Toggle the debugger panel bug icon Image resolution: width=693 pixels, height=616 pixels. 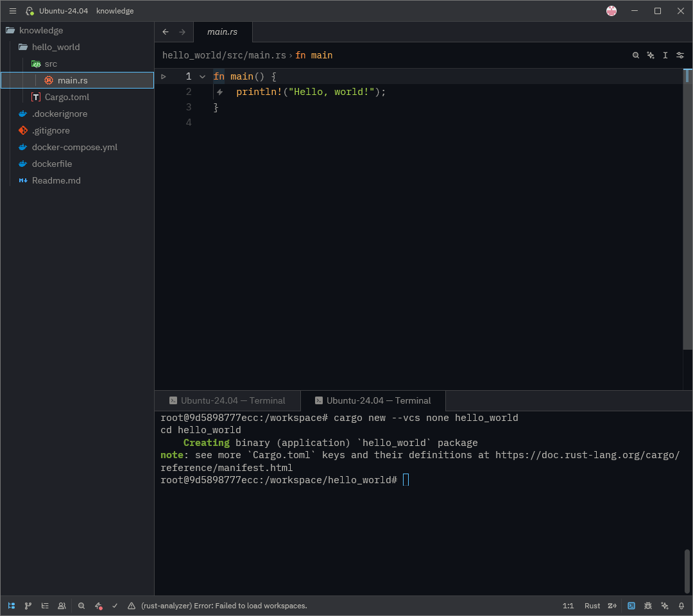click(648, 606)
